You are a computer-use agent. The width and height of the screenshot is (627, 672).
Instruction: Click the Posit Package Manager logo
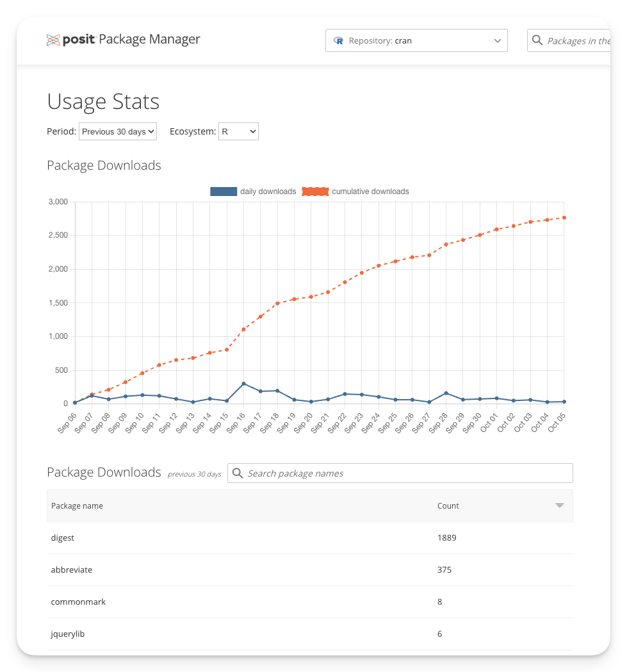pyautogui.click(x=123, y=40)
